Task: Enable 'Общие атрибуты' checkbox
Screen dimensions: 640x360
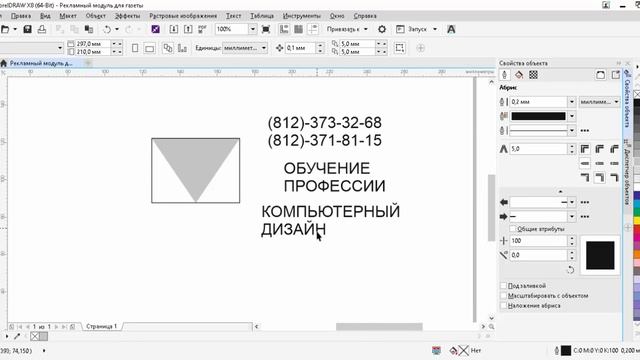Action: tap(513, 229)
